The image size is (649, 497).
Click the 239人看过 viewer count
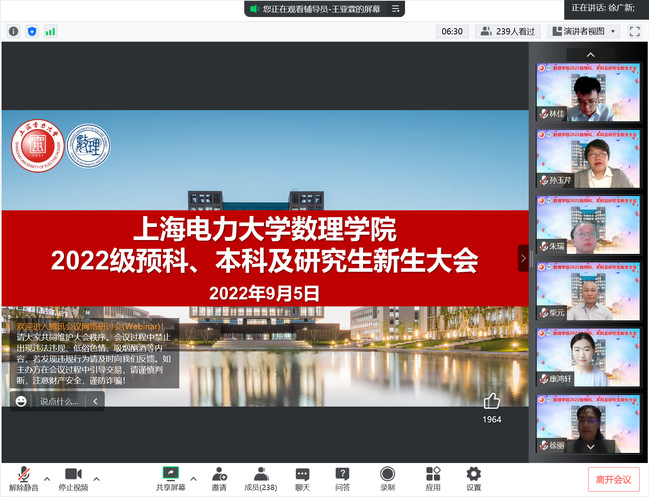pos(507,31)
